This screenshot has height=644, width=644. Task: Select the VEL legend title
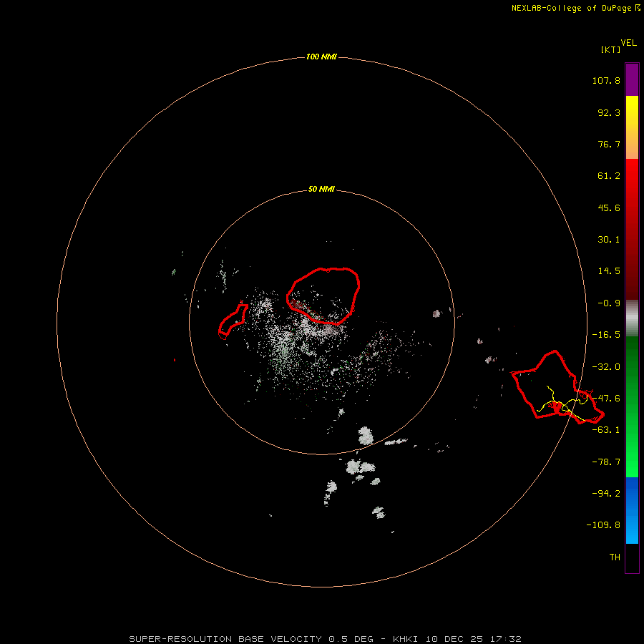(628, 43)
